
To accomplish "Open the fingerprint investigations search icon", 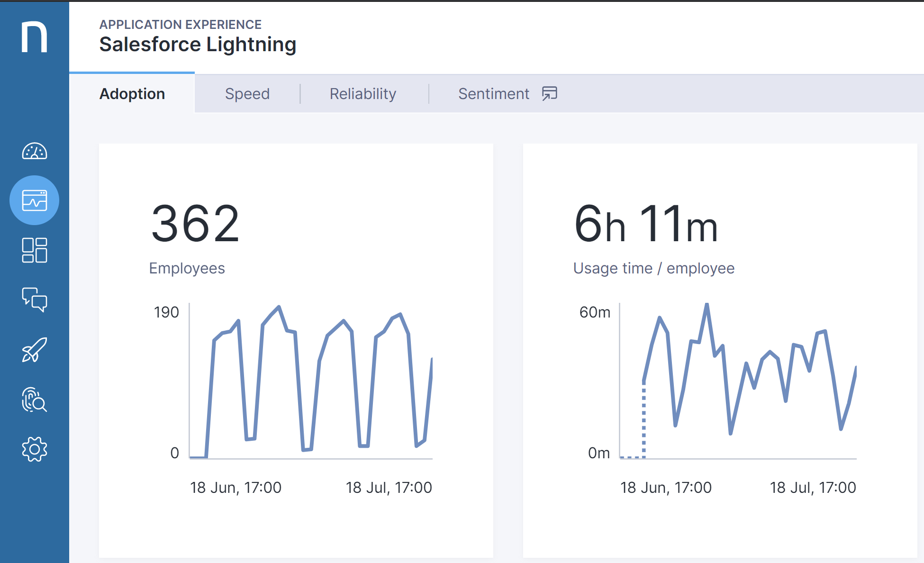I will point(34,400).
